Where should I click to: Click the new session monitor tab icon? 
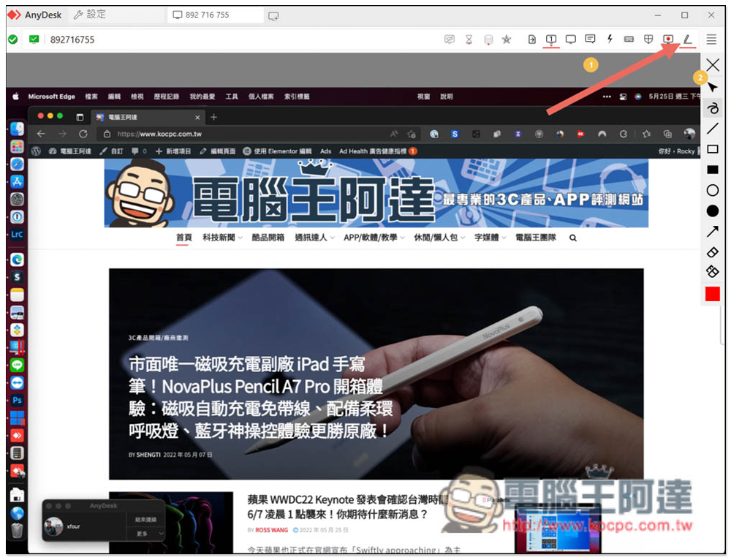[x=273, y=16]
